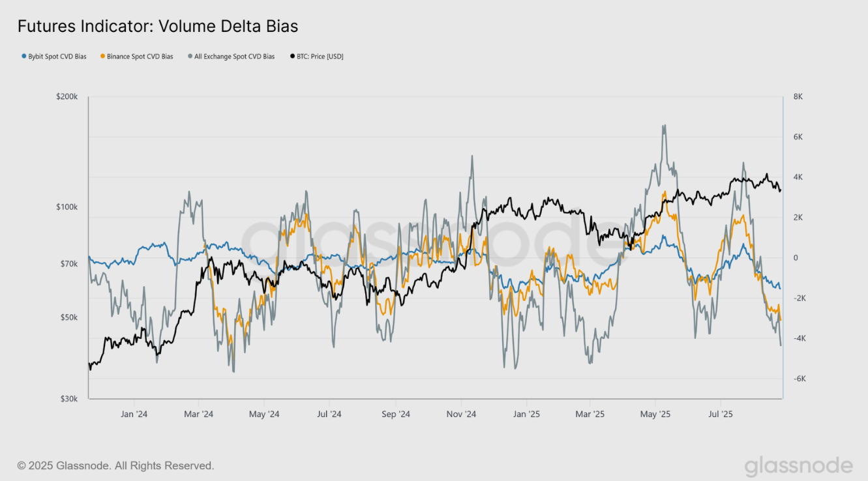This screenshot has height=481, width=868.
Task: Click the gray All Exchange legend dot
Action: [x=190, y=57]
